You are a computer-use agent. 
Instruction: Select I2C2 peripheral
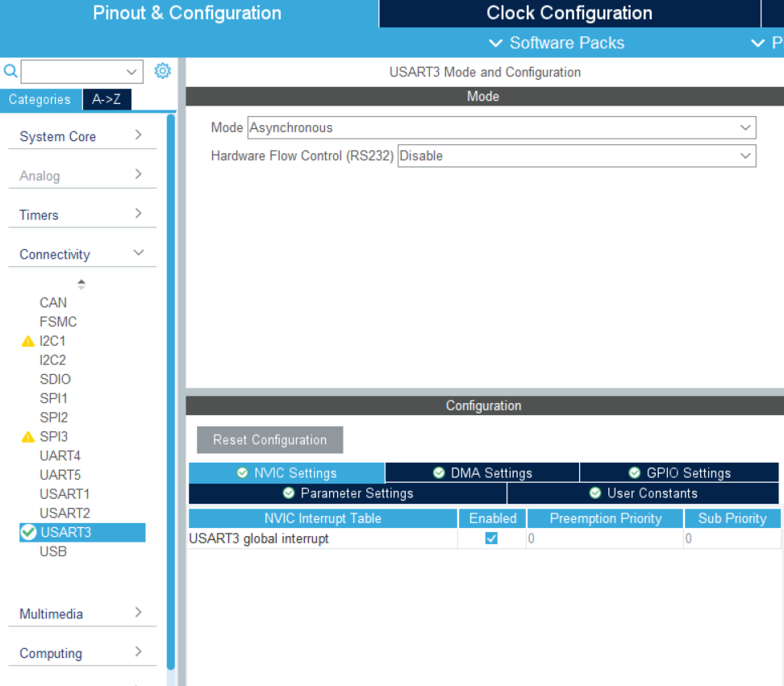(x=52, y=360)
